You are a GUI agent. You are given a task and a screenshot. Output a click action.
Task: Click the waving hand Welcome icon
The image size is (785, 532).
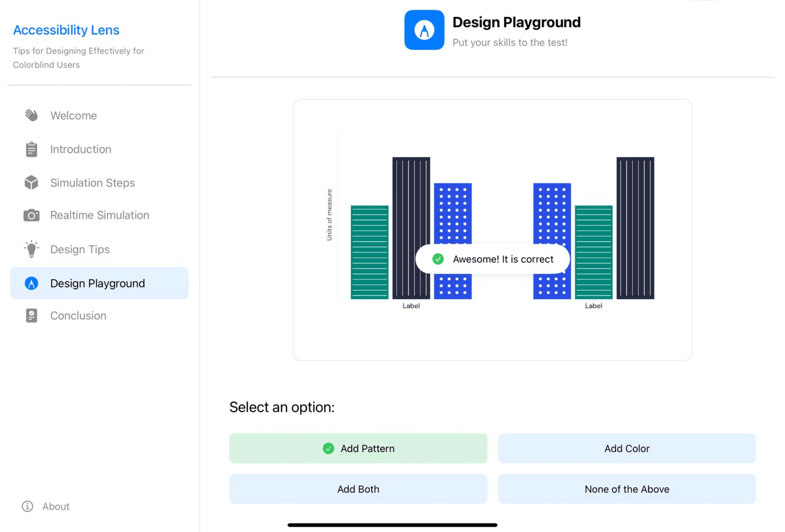click(31, 115)
